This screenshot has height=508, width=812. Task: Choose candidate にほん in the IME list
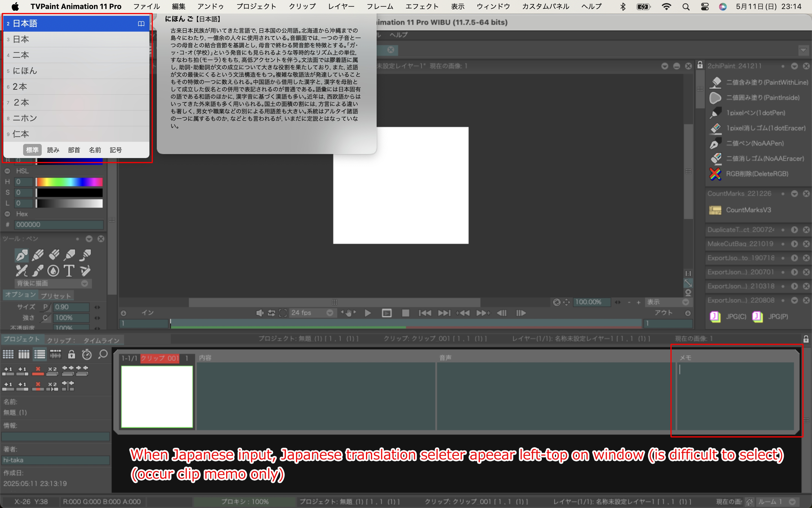pos(76,71)
